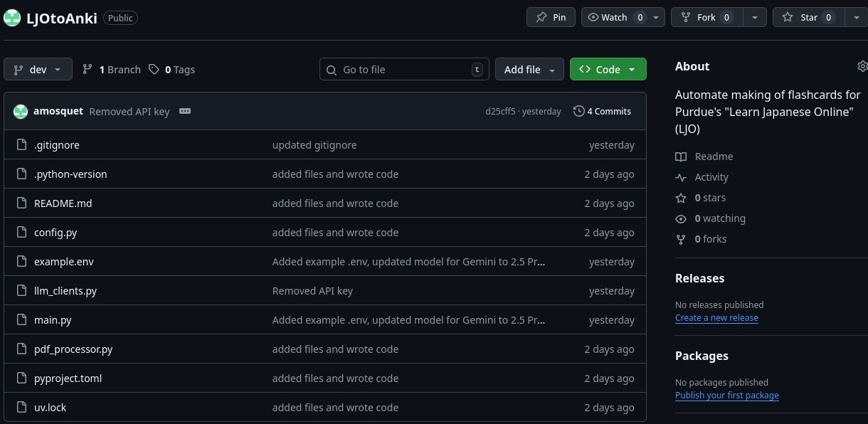Click the tag icon next to 0 Tags

tap(154, 70)
